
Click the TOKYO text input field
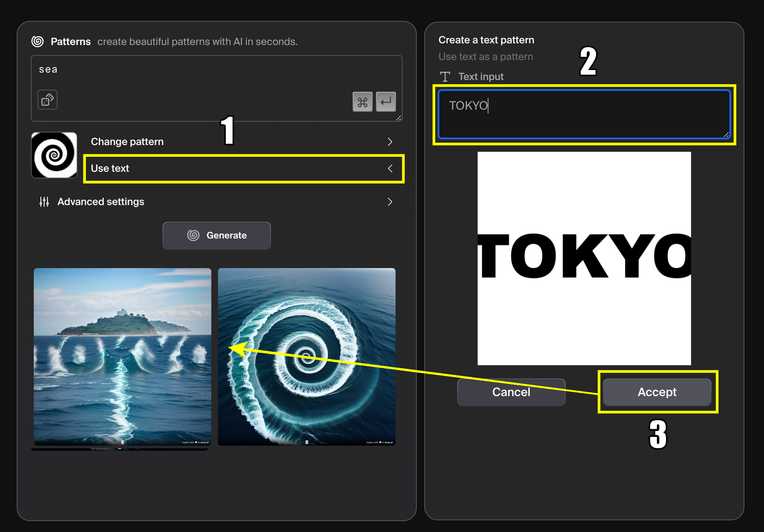click(x=584, y=114)
